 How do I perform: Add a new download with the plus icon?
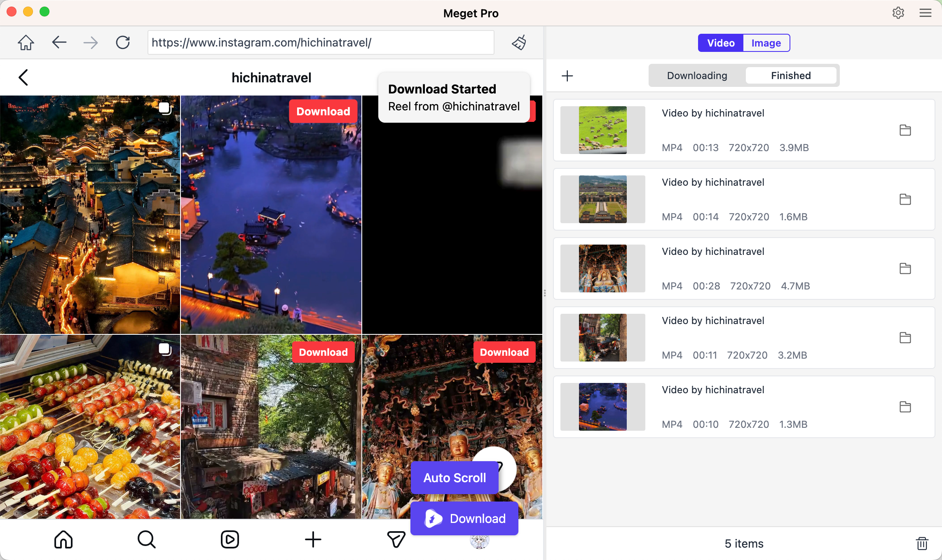point(567,76)
